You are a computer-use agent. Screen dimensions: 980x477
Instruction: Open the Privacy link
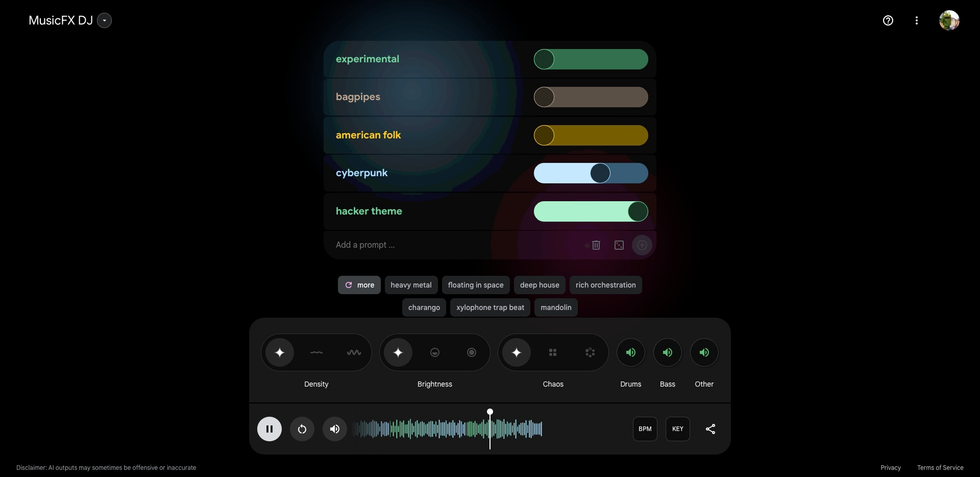(x=891, y=468)
